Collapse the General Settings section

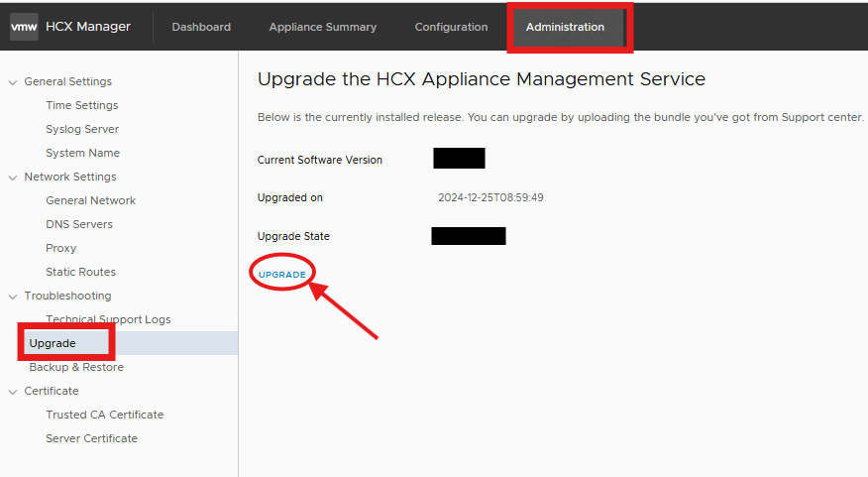coord(13,81)
